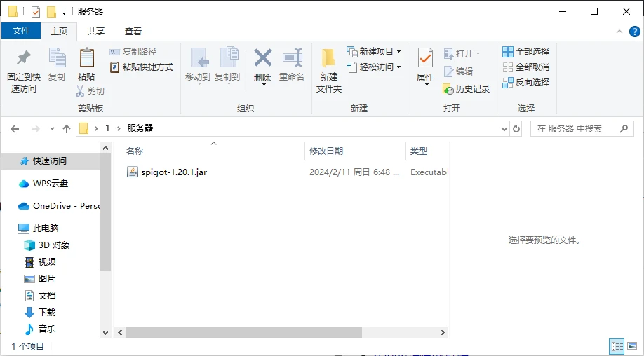Open the File (文件) tab

click(21, 31)
